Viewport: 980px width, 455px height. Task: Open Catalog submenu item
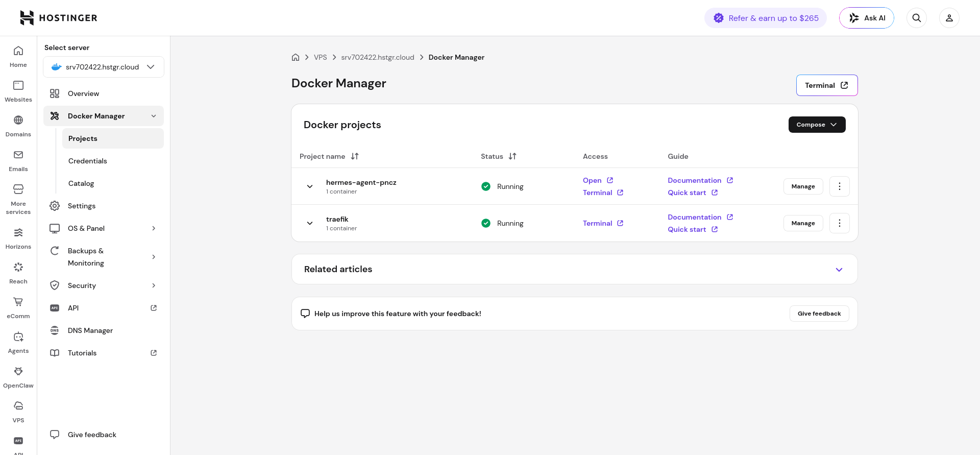[113, 183]
